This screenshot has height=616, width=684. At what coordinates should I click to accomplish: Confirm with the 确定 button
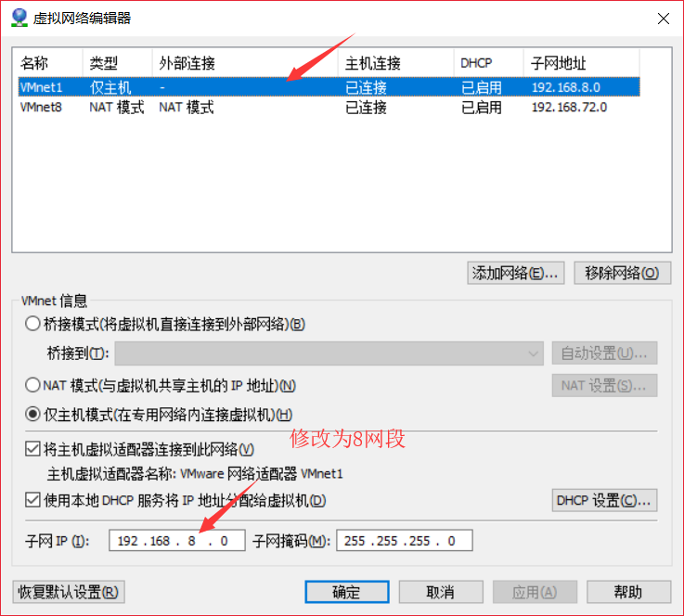pyautogui.click(x=347, y=592)
